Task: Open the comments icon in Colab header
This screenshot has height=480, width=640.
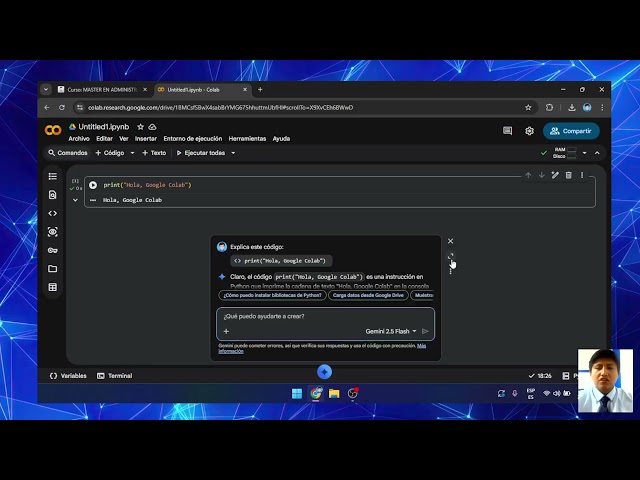Action: [x=507, y=131]
